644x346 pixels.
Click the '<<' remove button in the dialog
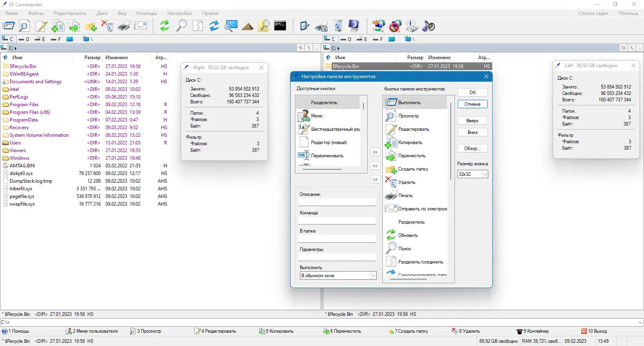[x=375, y=166]
